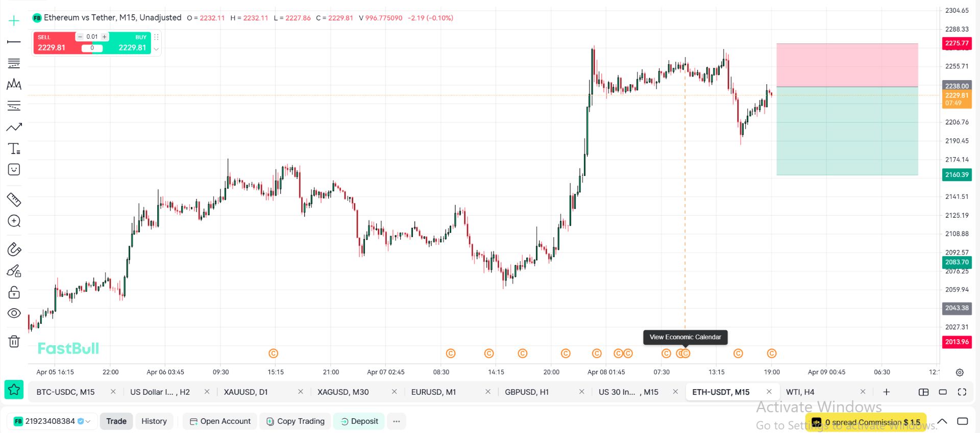980x433 pixels.
Task: Select the trend line drawing tool
Action: tap(14, 42)
